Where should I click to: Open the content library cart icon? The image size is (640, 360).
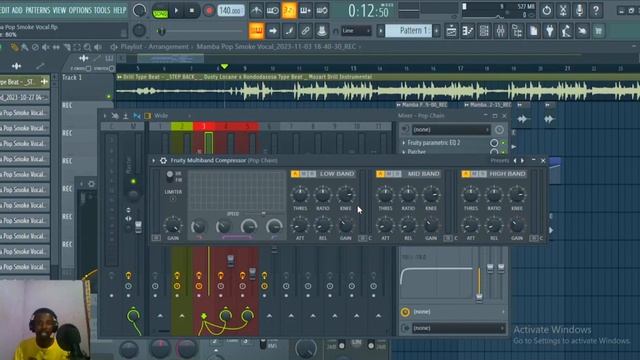598,31
